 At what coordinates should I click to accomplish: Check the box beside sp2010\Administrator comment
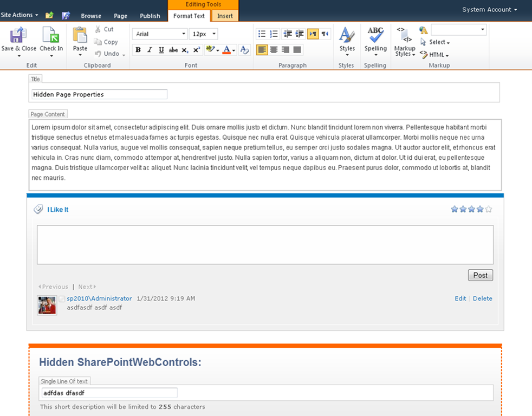(62, 299)
